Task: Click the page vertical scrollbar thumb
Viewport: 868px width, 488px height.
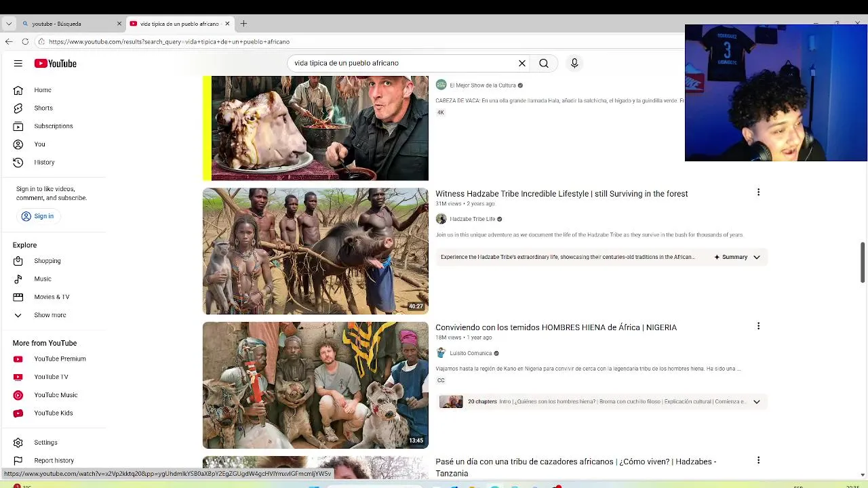Action: click(863, 262)
